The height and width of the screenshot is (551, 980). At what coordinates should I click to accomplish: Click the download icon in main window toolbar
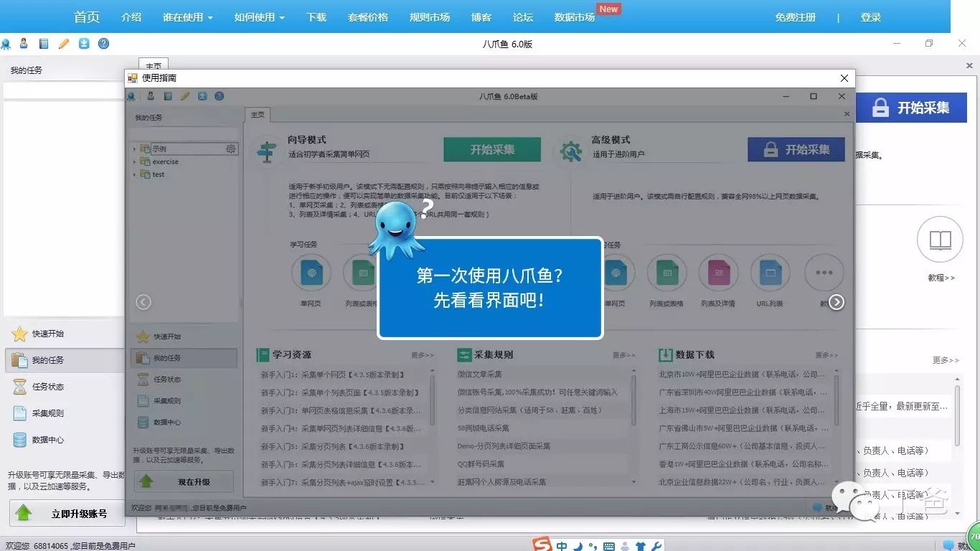pyautogui.click(x=84, y=44)
